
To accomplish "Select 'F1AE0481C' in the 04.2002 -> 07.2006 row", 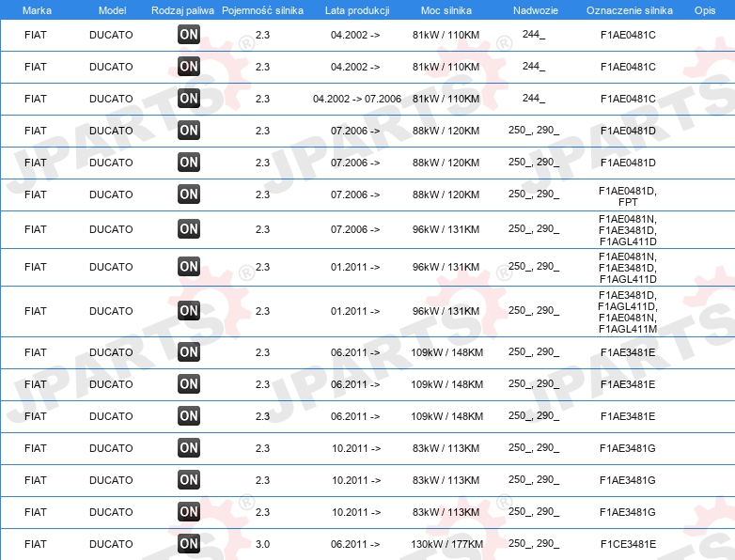I will 628,99.
